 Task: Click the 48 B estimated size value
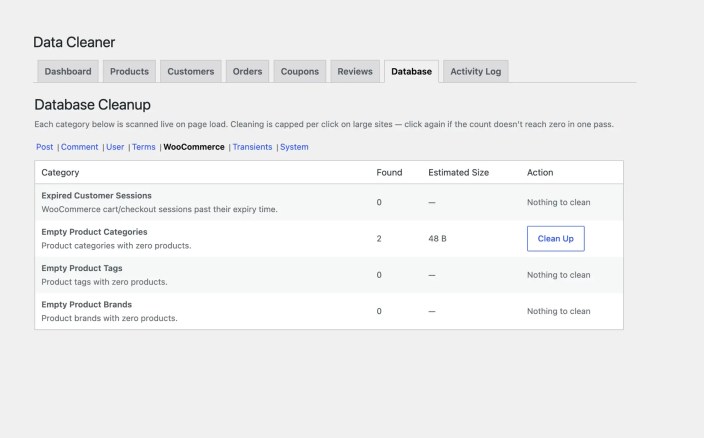[x=437, y=239]
